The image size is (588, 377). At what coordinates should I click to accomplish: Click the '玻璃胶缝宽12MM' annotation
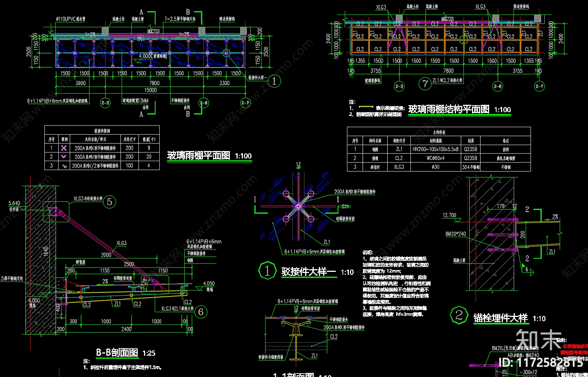135,100
